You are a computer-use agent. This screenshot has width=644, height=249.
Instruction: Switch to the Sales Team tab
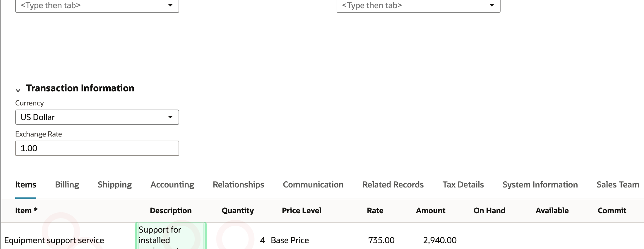pyautogui.click(x=618, y=185)
